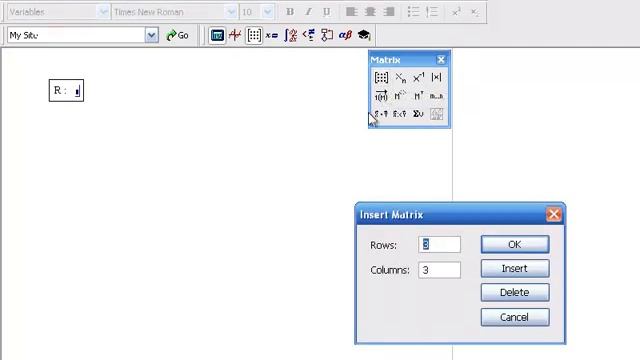Open the Programming toolbar icon
This screenshot has width=640, height=360.
point(327,36)
